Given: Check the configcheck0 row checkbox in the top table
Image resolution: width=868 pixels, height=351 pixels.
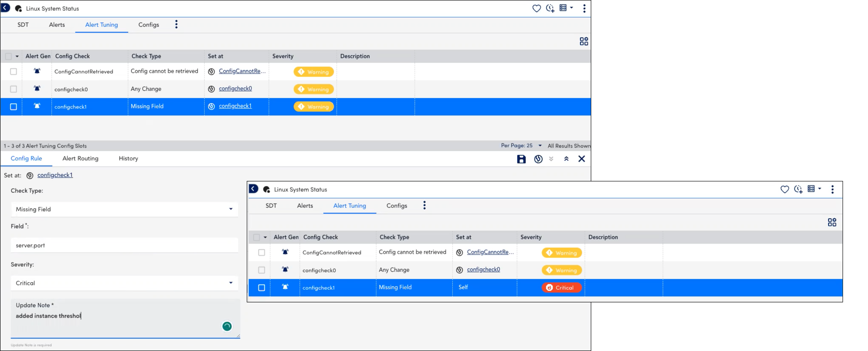Looking at the screenshot, I should coord(13,89).
